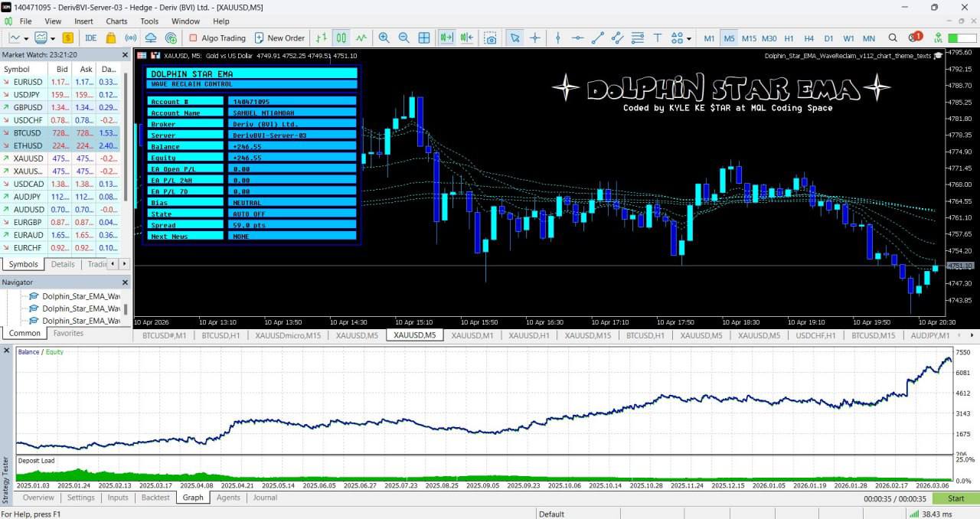Toggle chart auto scroll
This screenshot has width=980, height=519.
446,38
